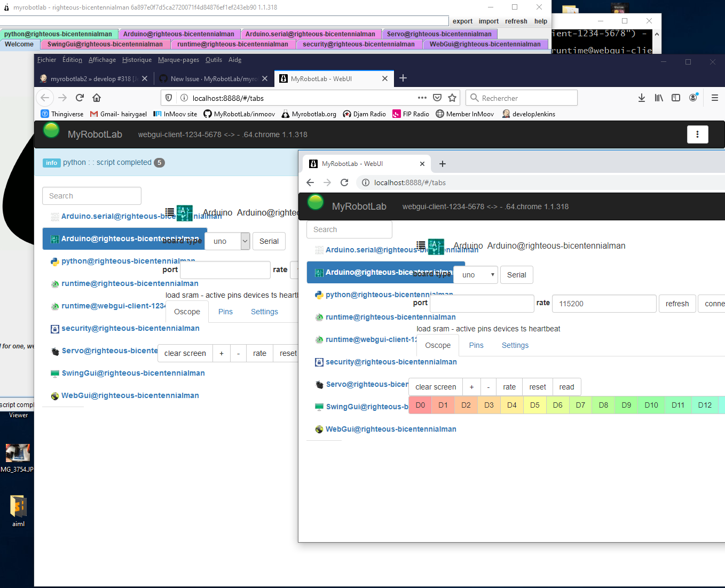725x588 pixels.
Task: Toggle pin D0 in the Oscope
Action: click(420, 405)
